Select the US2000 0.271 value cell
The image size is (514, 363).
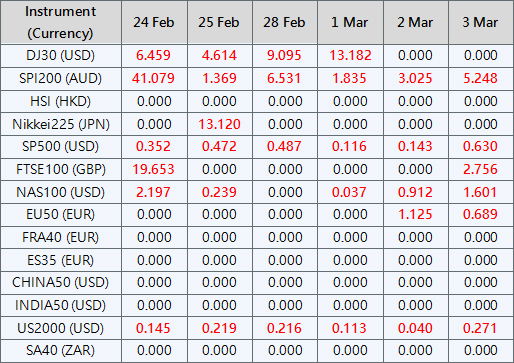(480, 328)
